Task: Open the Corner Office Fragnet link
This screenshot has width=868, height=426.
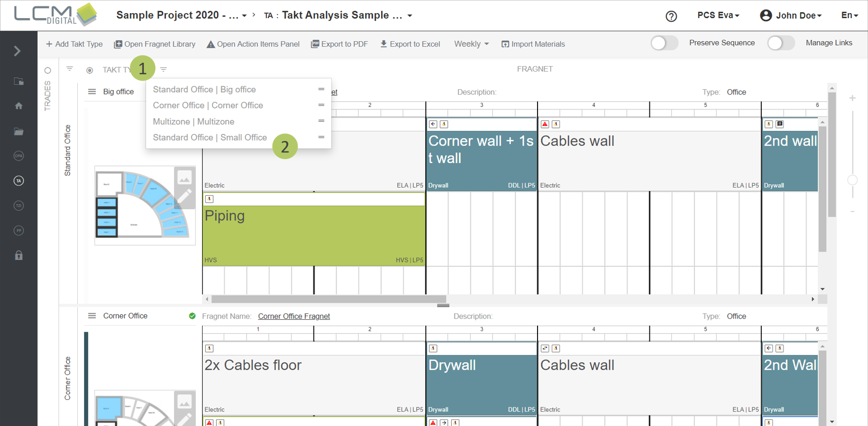Action: (293, 316)
